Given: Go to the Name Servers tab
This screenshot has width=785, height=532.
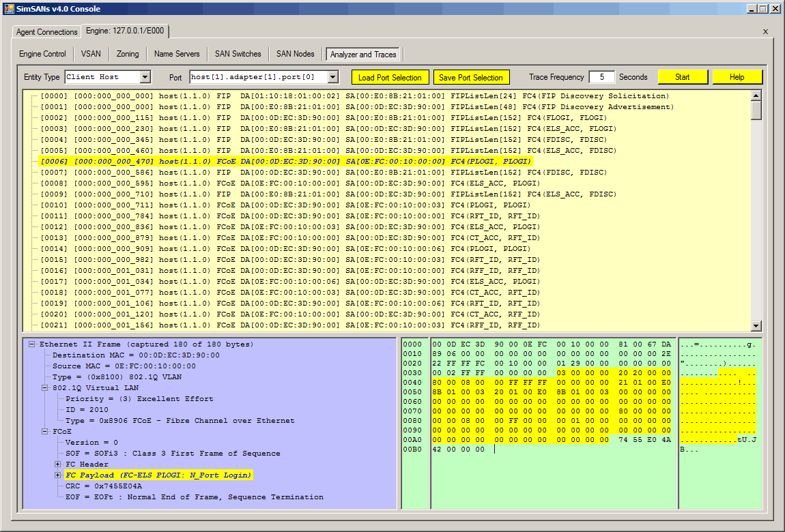Looking at the screenshot, I should [x=177, y=54].
